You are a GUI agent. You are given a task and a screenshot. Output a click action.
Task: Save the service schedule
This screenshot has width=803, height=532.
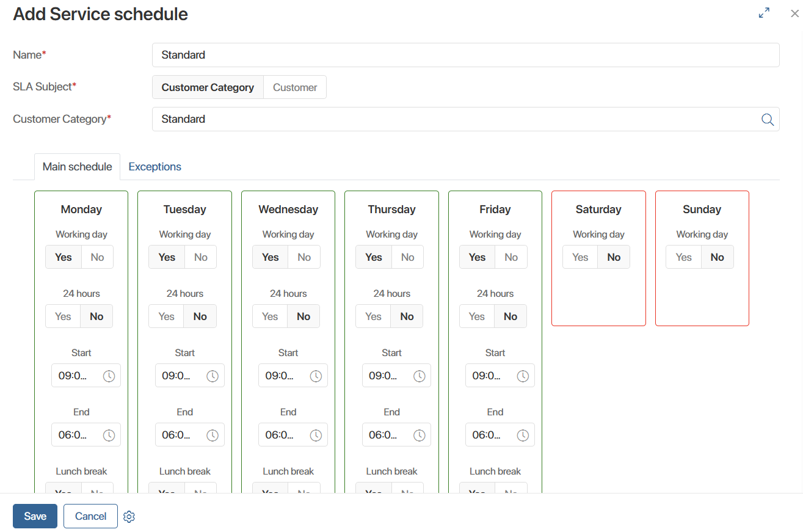(x=35, y=516)
